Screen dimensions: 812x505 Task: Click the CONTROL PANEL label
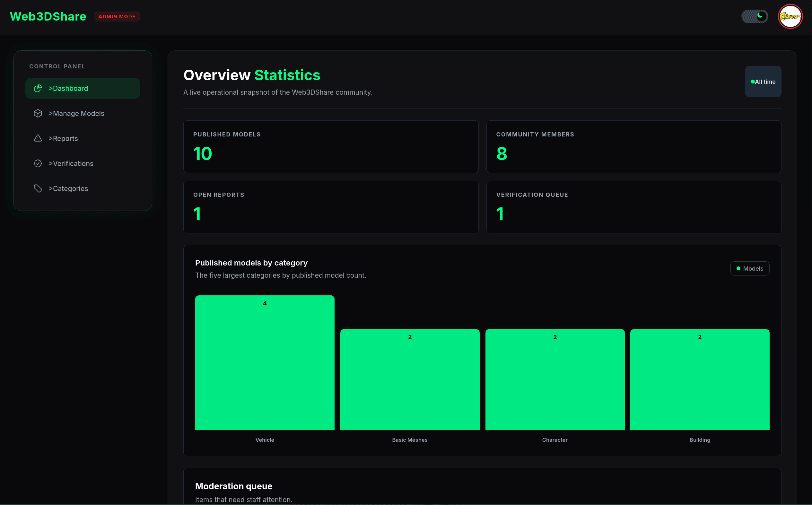pyautogui.click(x=57, y=66)
